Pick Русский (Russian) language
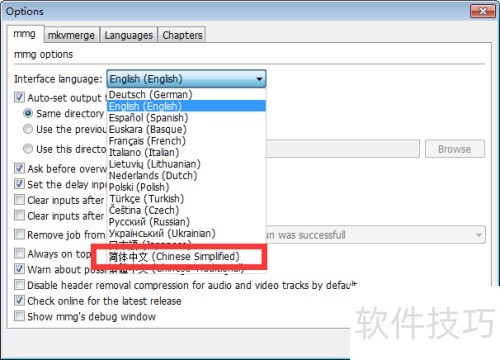Image resolution: width=500 pixels, height=360 pixels. tap(186, 222)
